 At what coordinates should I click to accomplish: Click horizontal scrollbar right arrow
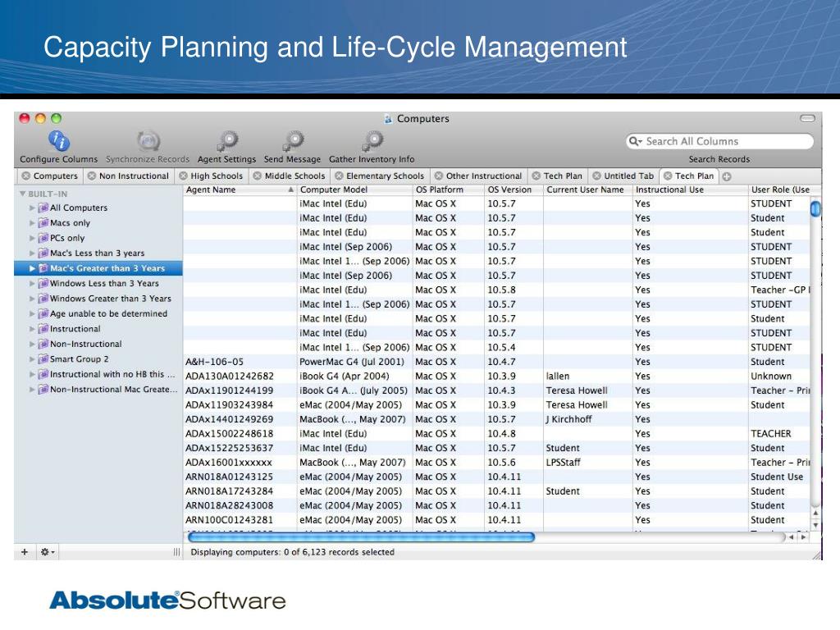pos(803,536)
